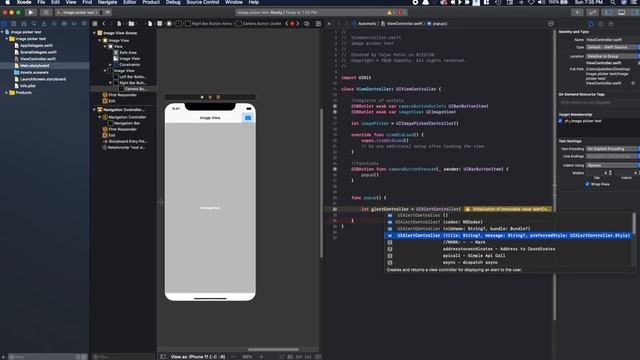Open the Indent Using dropdown
640x360 pixels.
pyautogui.click(x=612, y=165)
